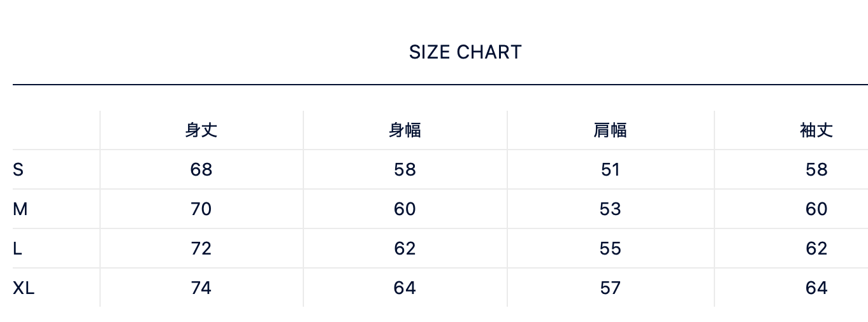Select the 身幅 column header

tap(405, 130)
